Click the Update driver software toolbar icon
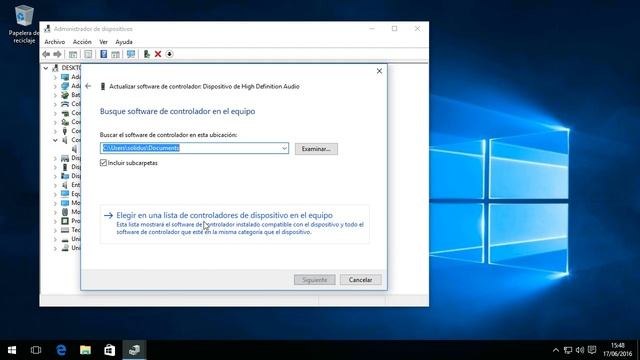 pyautogui.click(x=147, y=54)
